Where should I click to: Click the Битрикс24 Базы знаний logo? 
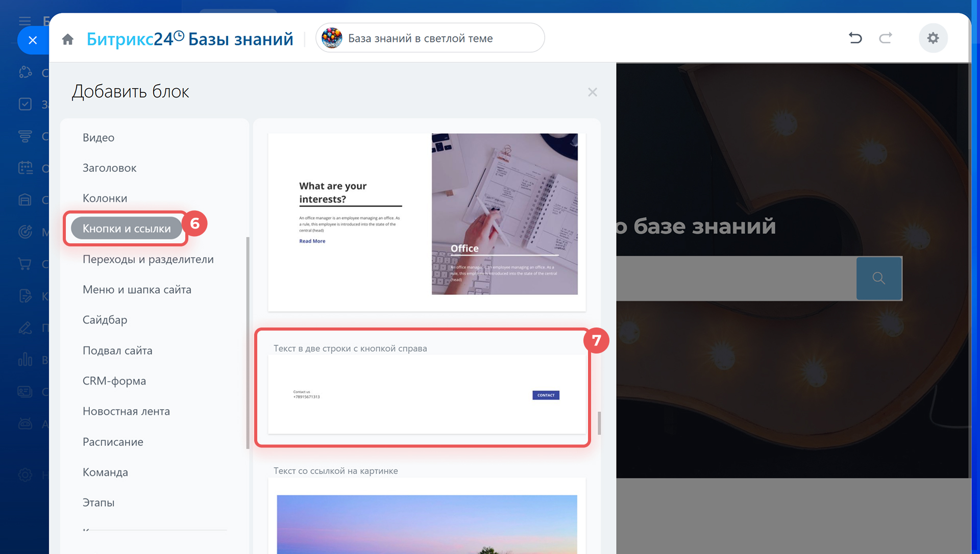pyautogui.click(x=190, y=39)
